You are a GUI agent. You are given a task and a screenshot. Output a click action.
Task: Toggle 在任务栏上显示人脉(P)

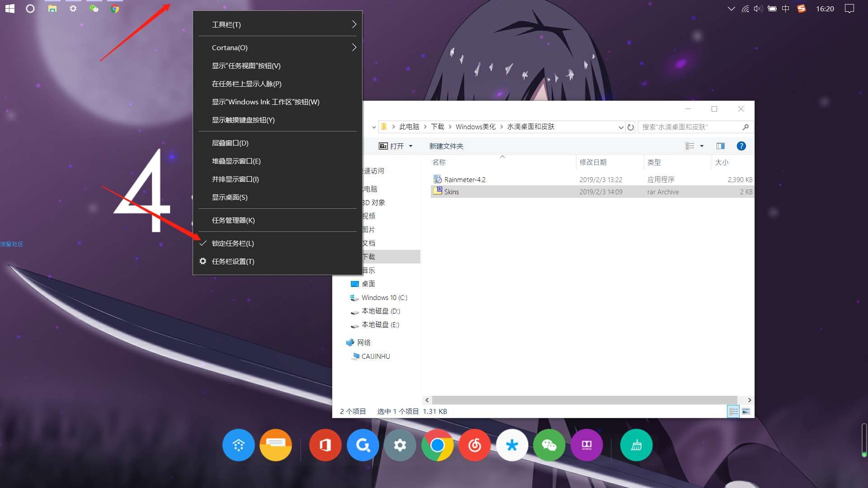pos(278,84)
